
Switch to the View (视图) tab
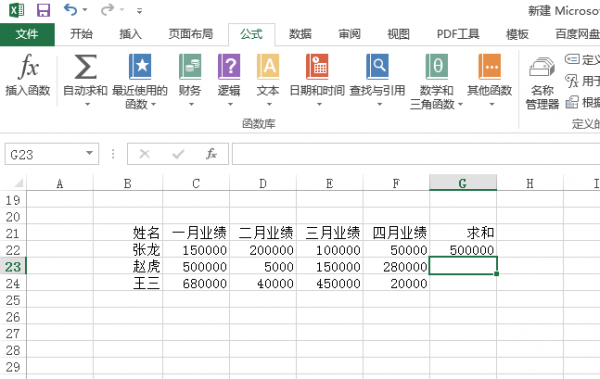pyautogui.click(x=398, y=34)
